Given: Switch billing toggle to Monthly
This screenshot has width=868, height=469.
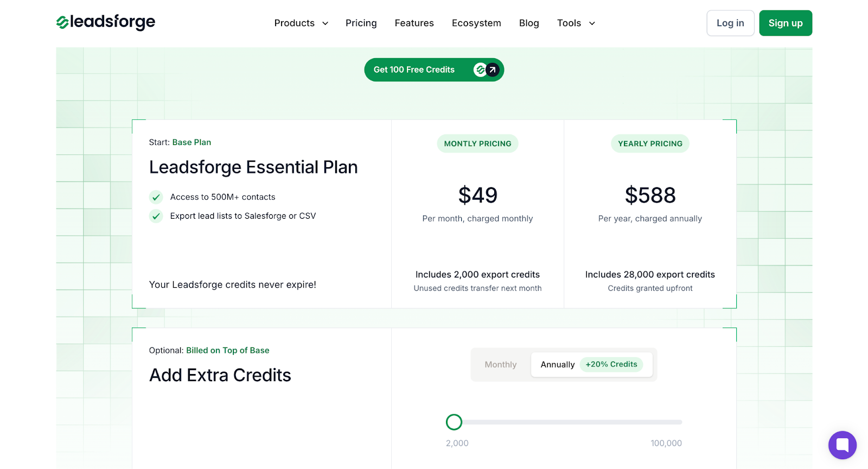Looking at the screenshot, I should pyautogui.click(x=501, y=365).
